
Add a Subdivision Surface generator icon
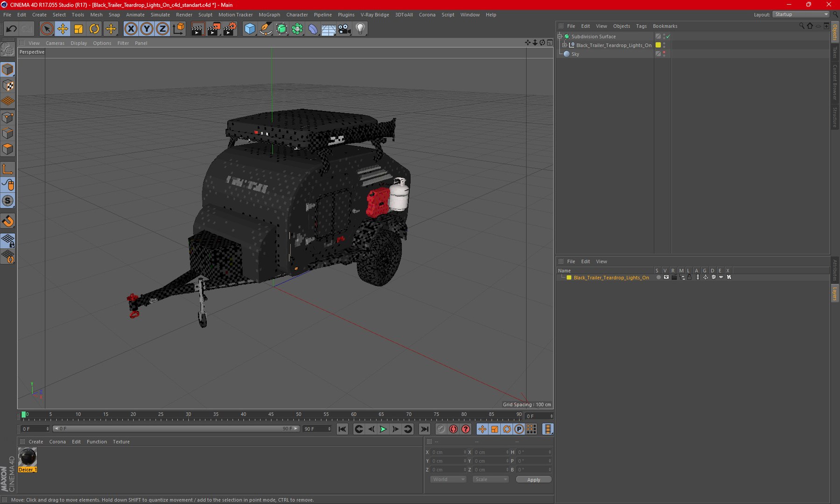(281, 29)
